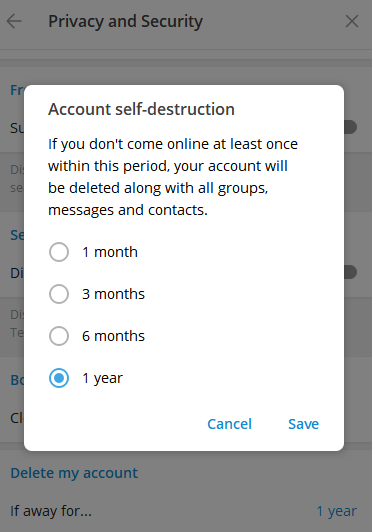Open the 1 year value beside If away for
The width and height of the screenshot is (372, 532).
click(x=336, y=511)
